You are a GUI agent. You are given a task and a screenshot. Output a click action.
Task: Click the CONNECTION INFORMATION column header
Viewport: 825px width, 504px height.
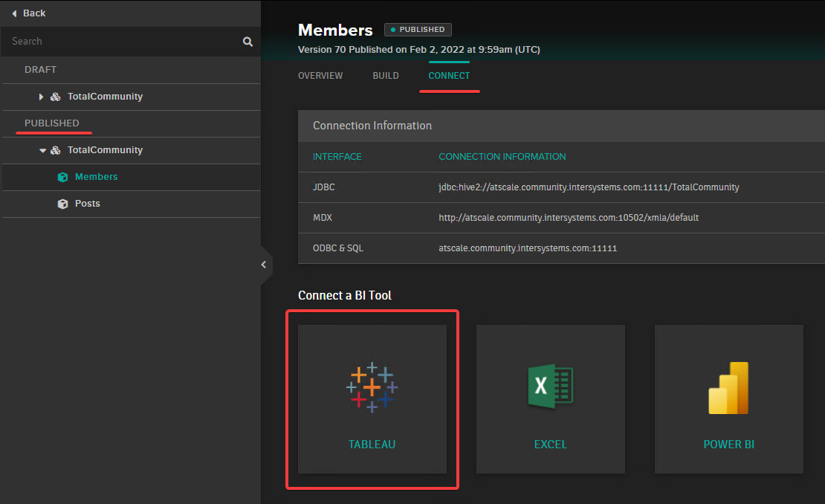tap(502, 157)
